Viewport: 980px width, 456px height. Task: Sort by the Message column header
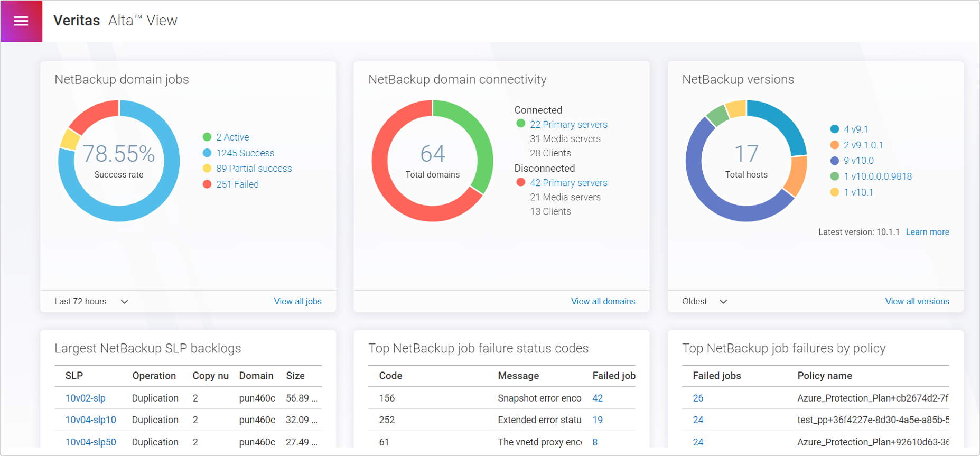518,376
